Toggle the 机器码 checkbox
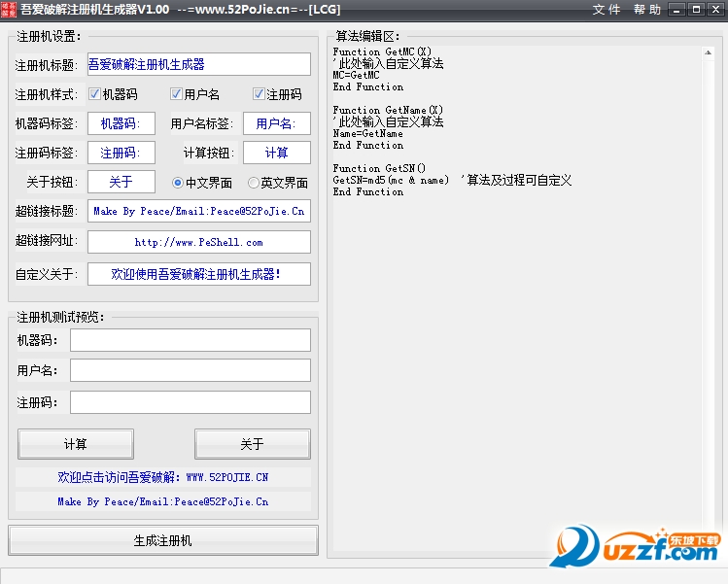The width and height of the screenshot is (728, 584). [x=95, y=94]
